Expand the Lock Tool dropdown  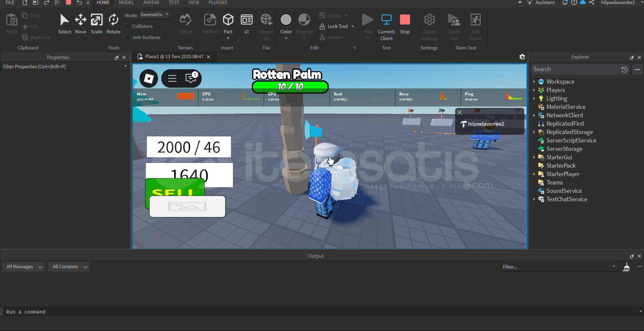click(353, 26)
